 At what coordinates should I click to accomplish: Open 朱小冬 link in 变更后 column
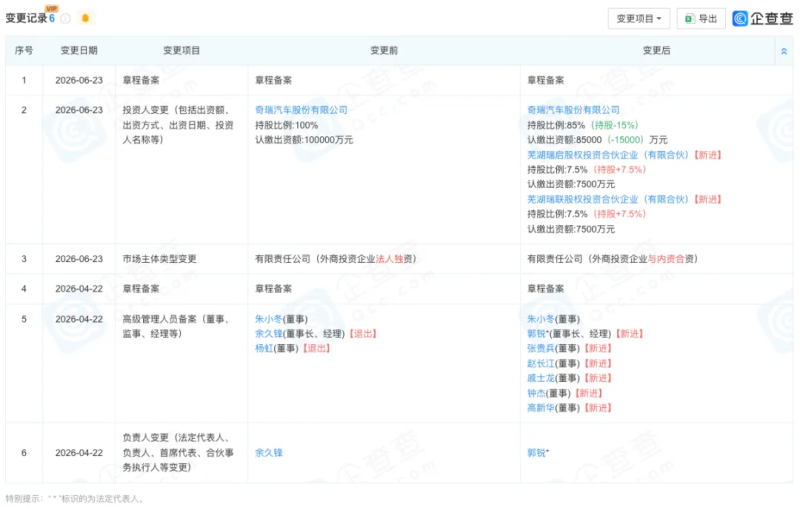tap(540, 319)
